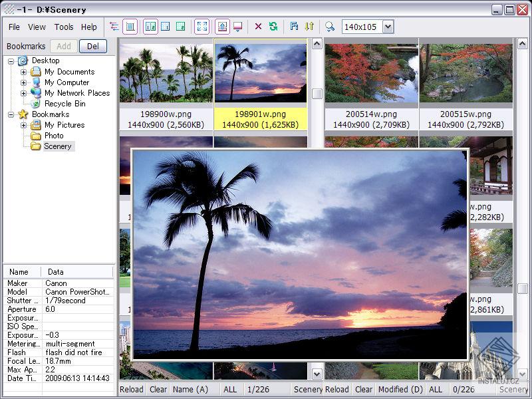This screenshot has height=399, width=532.
Task: Click the fullscreen expand arrows icon
Action: click(201, 27)
